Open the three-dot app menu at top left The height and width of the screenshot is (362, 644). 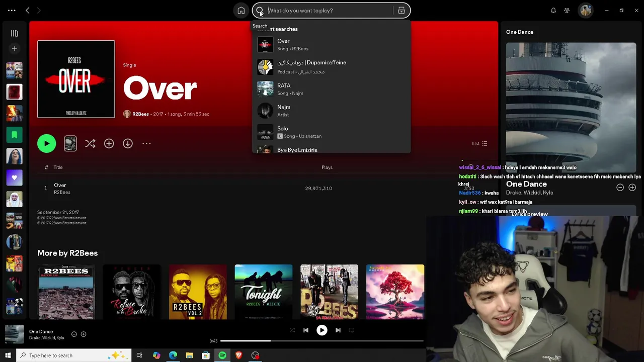click(12, 10)
